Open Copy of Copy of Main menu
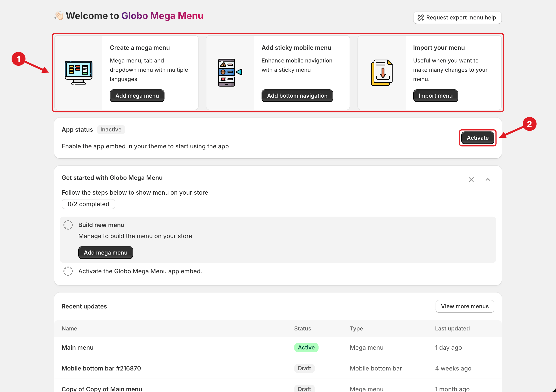The height and width of the screenshot is (392, 556). tap(102, 389)
